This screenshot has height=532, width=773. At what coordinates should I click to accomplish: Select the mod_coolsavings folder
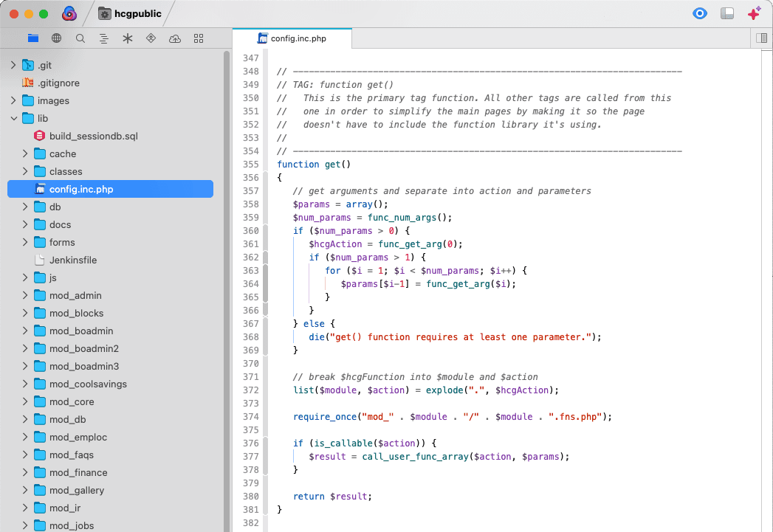[89, 384]
